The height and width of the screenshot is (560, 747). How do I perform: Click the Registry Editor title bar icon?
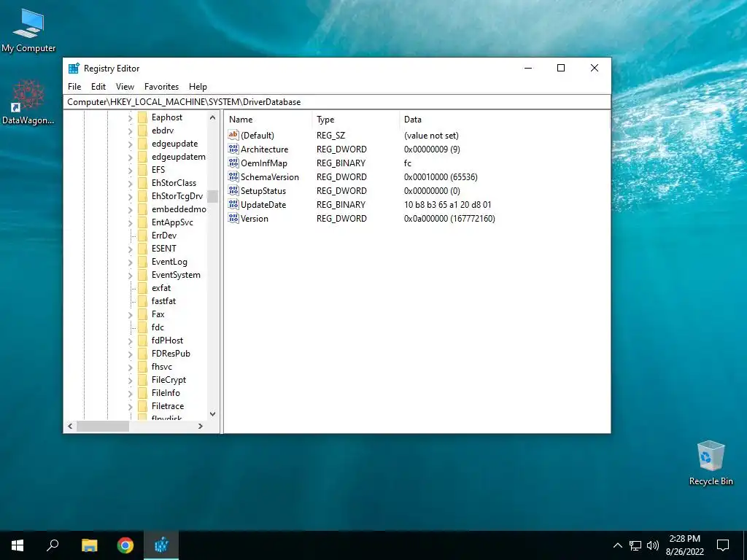coord(74,68)
